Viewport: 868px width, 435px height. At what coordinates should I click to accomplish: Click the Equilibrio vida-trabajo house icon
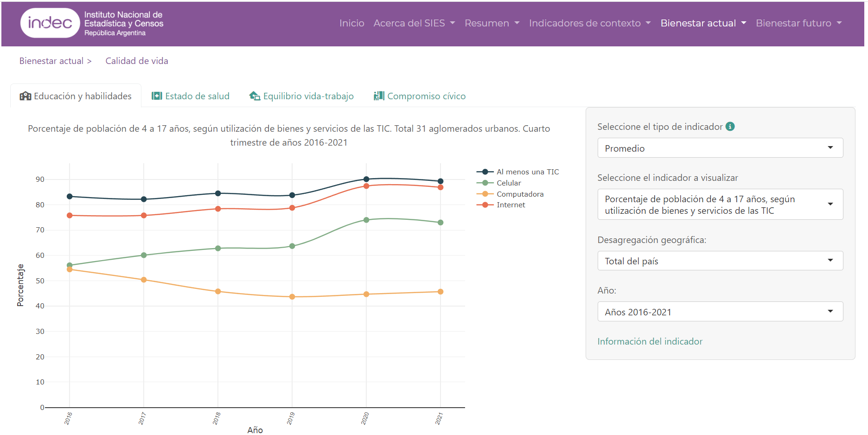tap(255, 96)
